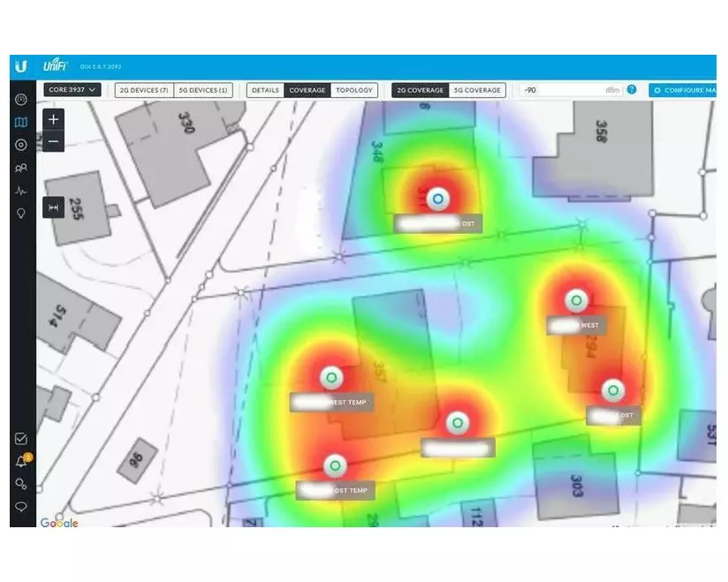Open the live chat support bubble icon
This screenshot has height=582, width=728.
point(21,507)
